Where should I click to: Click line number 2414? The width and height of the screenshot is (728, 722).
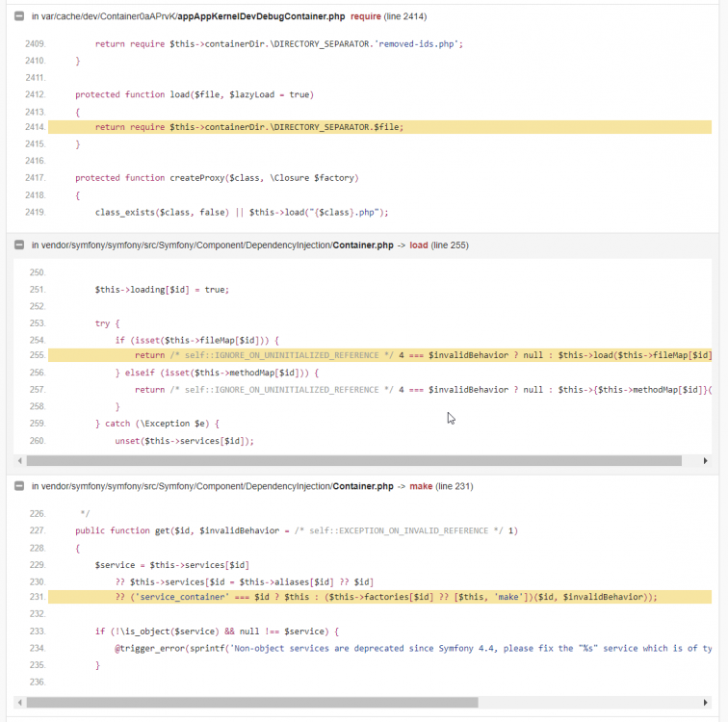coord(36,127)
